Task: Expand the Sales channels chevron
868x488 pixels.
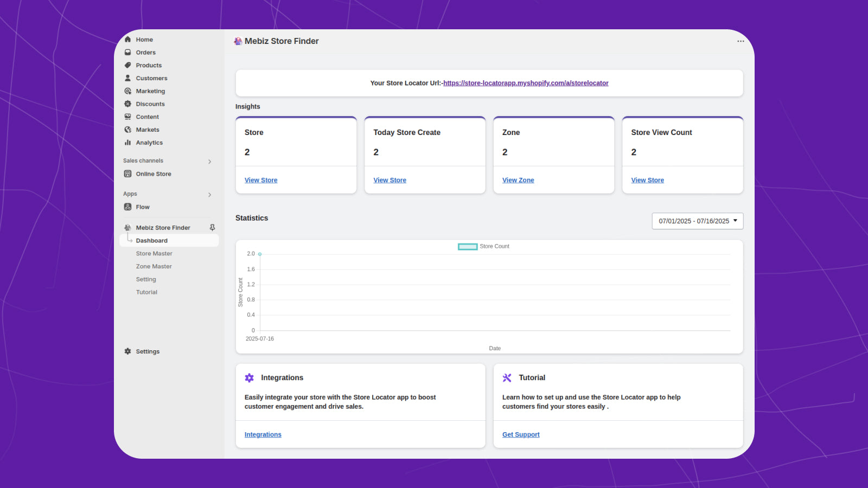Action: point(210,162)
